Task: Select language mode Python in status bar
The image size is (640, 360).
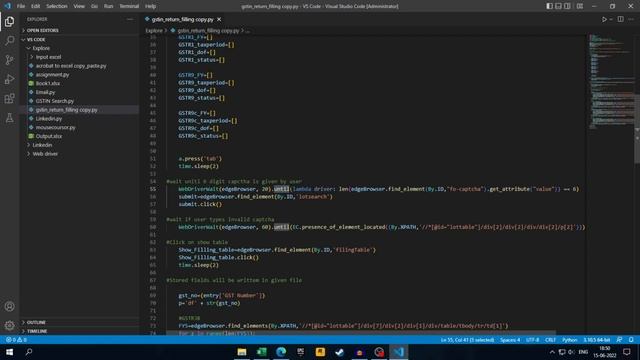Action: point(569,340)
